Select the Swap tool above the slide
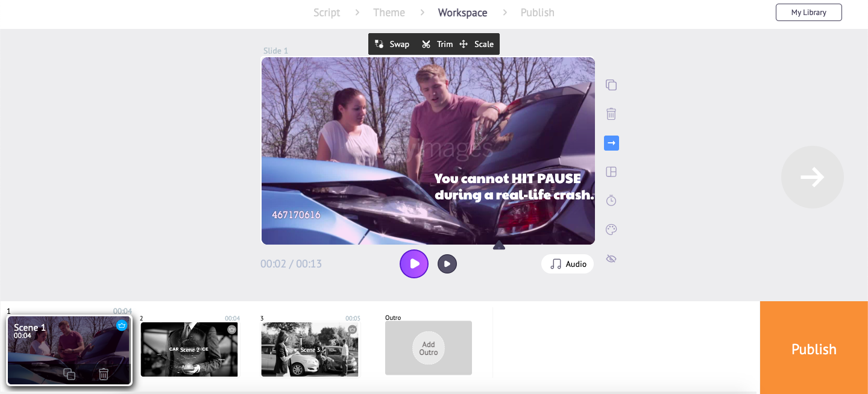Screen dimensions: 868x394 [392, 43]
